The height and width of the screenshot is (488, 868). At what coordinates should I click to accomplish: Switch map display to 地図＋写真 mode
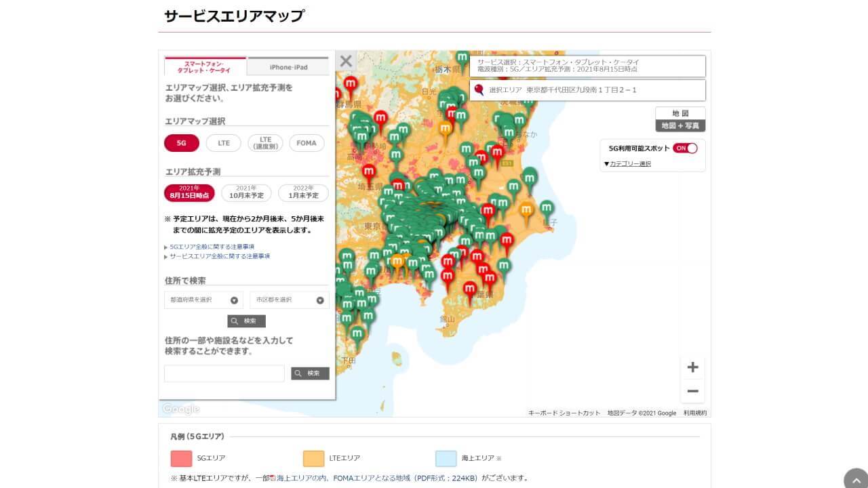coord(681,125)
